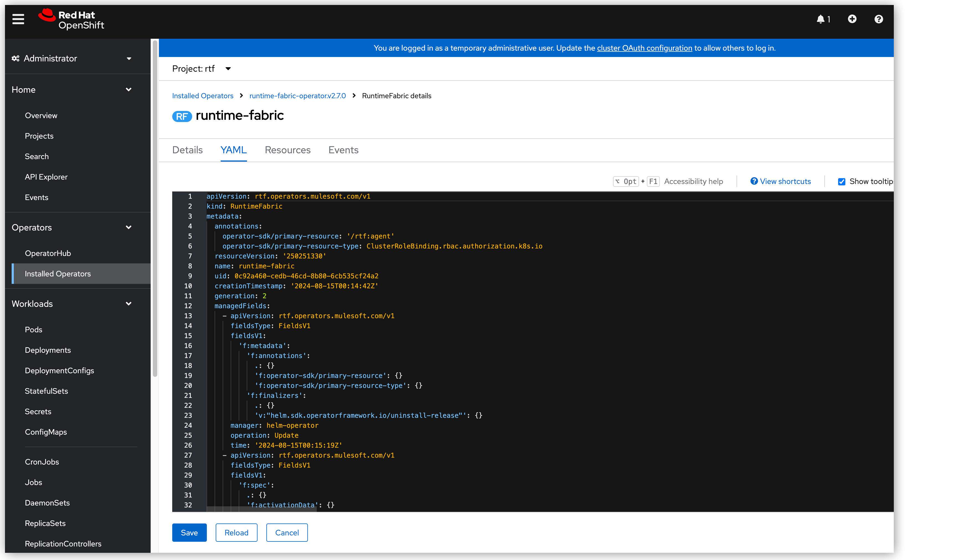Click the View shortcuts info icon
The height and width of the screenshot is (560, 968).
click(754, 181)
